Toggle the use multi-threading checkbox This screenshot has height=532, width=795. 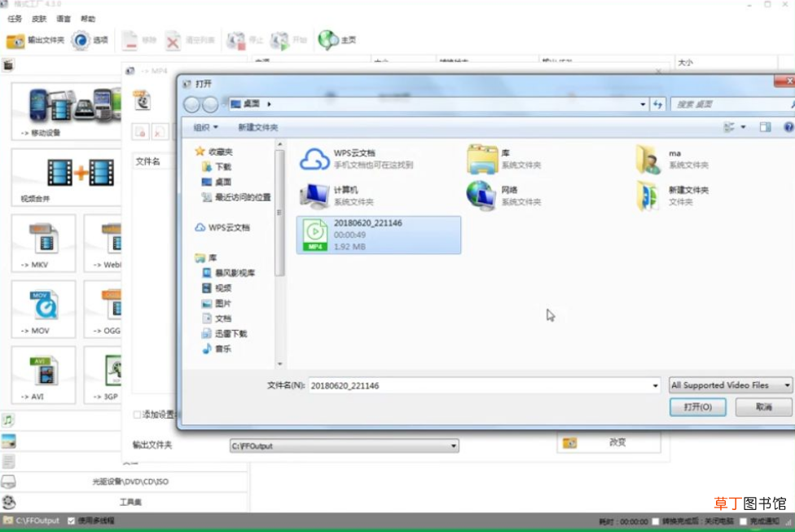coord(72,521)
